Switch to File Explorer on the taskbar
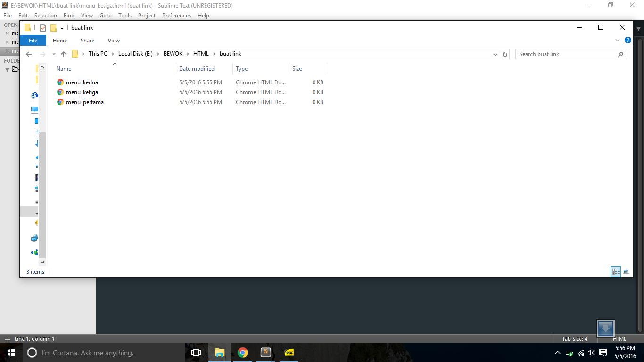The width and height of the screenshot is (644, 362). coord(220,353)
